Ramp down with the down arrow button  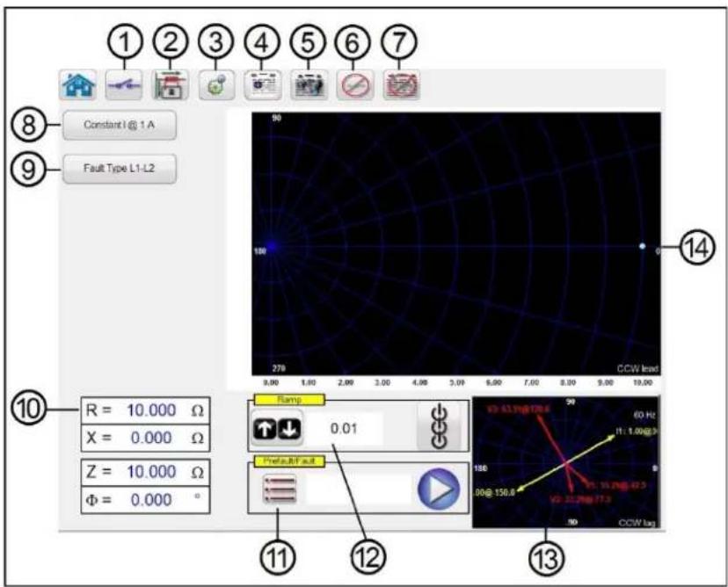coord(290,429)
